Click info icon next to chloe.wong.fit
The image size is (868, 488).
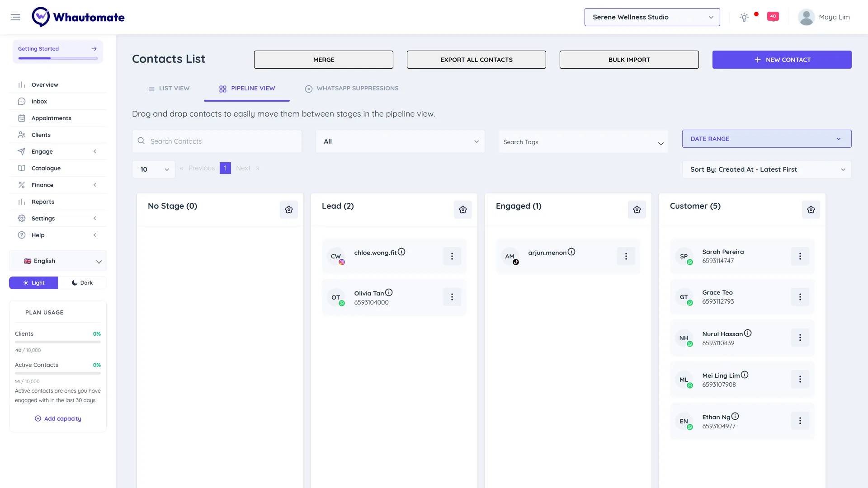pos(401,252)
